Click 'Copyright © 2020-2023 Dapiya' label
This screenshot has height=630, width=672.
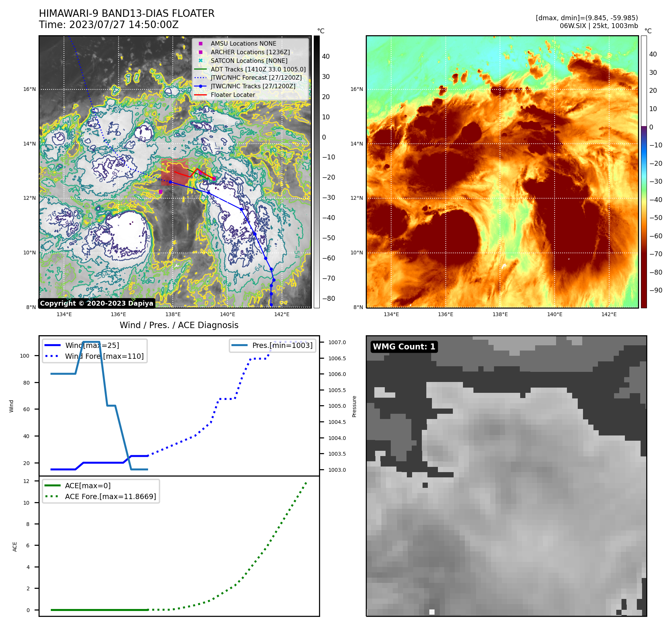tap(96, 303)
